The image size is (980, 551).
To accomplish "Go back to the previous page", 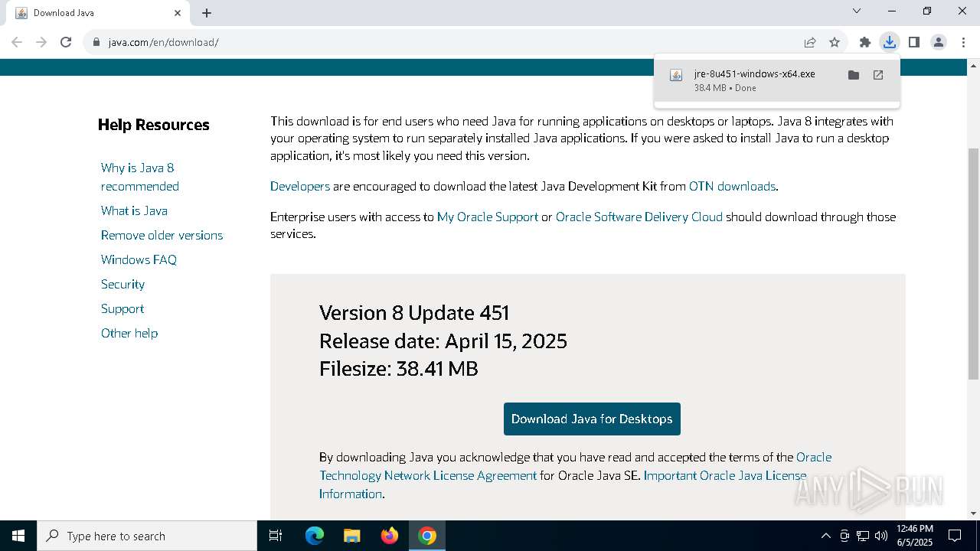I will coord(17,42).
